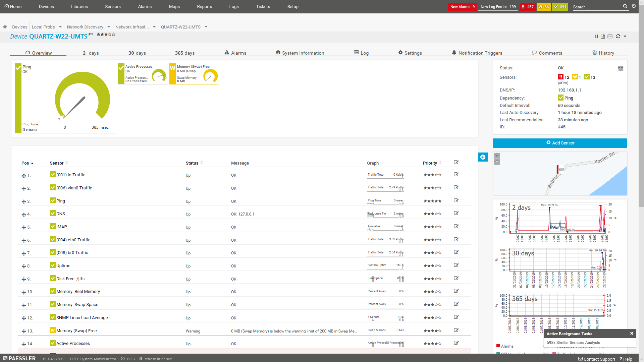Click the New Log Entries 199 button

[498, 7]
